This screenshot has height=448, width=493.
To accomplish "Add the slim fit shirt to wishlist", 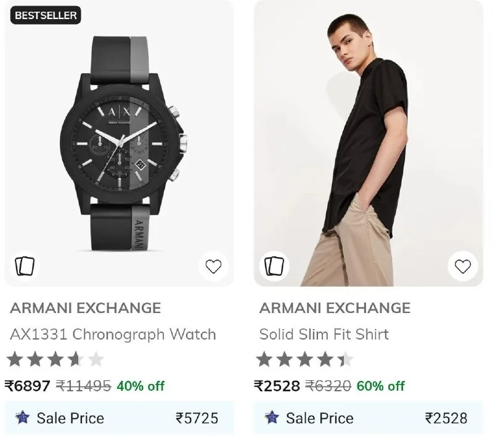I will click(463, 266).
